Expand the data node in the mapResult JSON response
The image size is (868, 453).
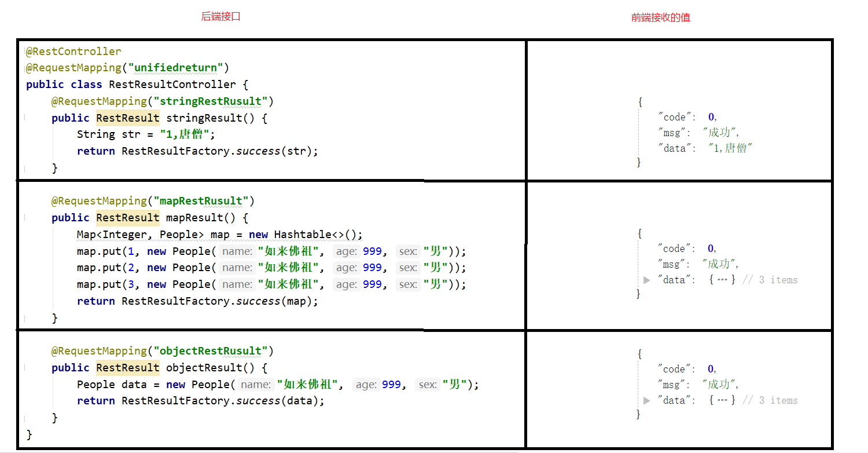[x=647, y=280]
